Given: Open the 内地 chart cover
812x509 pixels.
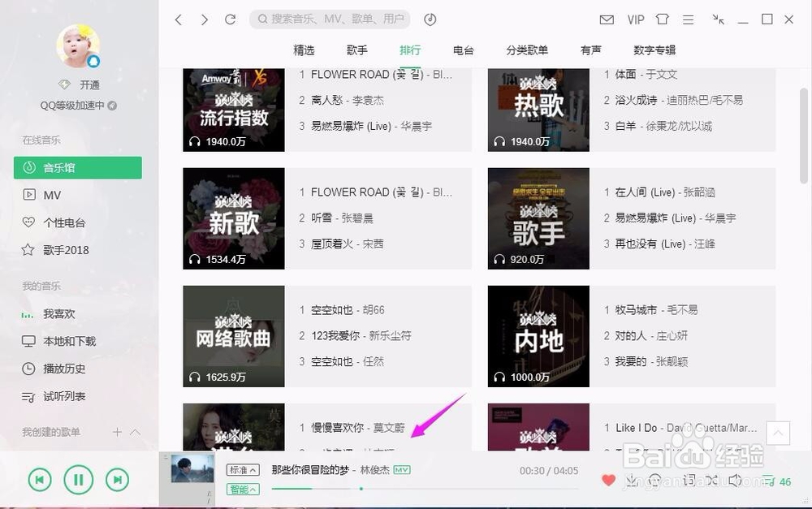Looking at the screenshot, I should pos(538,336).
